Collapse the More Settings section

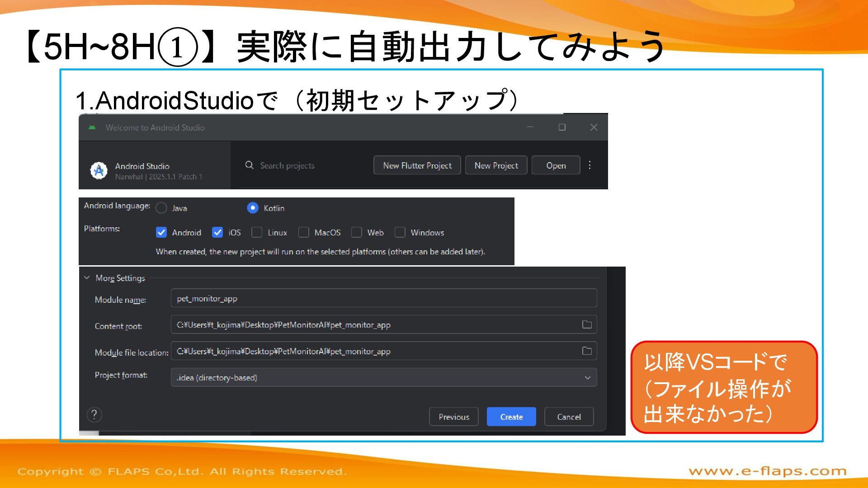[x=87, y=278]
